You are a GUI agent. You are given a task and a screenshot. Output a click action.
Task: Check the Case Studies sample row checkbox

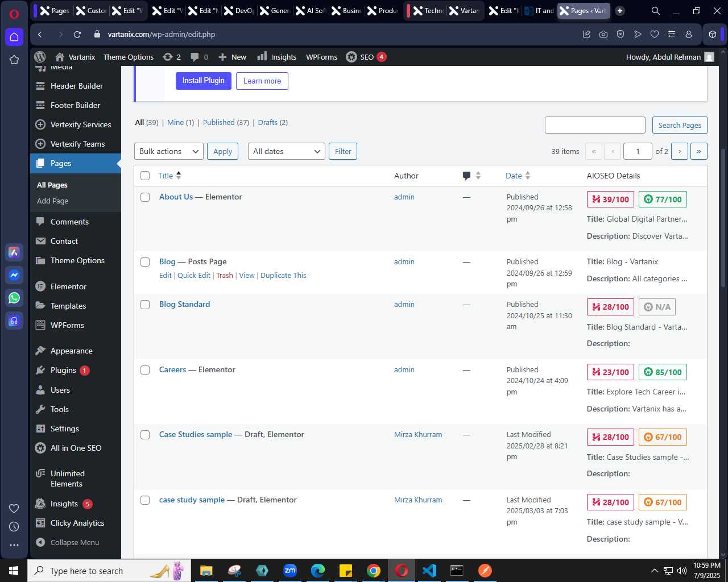pos(145,435)
